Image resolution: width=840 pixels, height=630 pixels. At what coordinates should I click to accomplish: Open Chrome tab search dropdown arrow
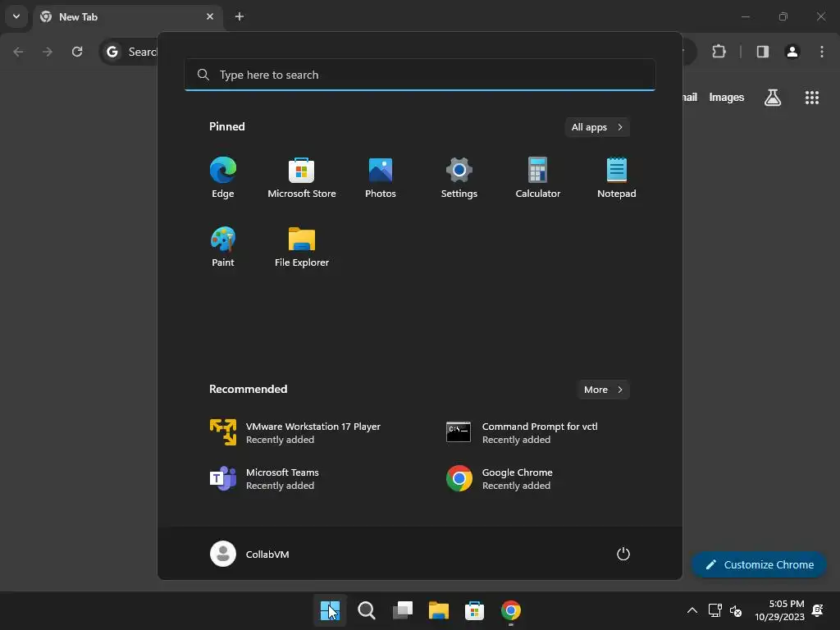pyautogui.click(x=16, y=16)
